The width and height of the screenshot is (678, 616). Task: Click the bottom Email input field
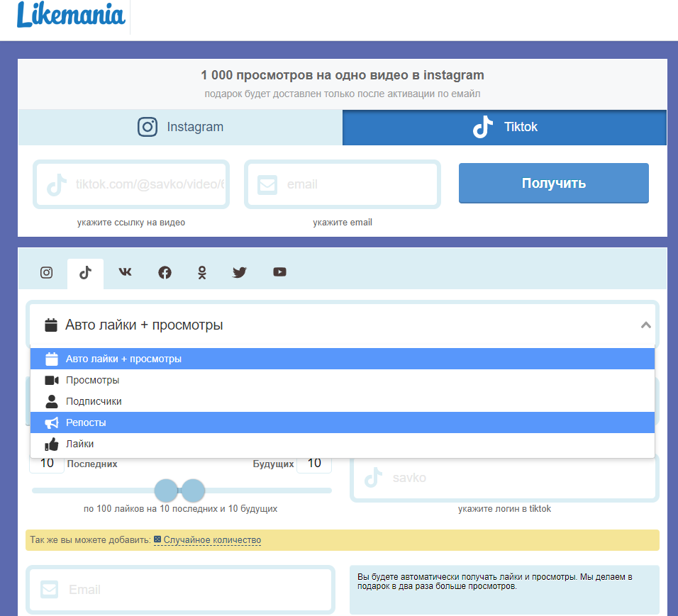[x=180, y=590]
